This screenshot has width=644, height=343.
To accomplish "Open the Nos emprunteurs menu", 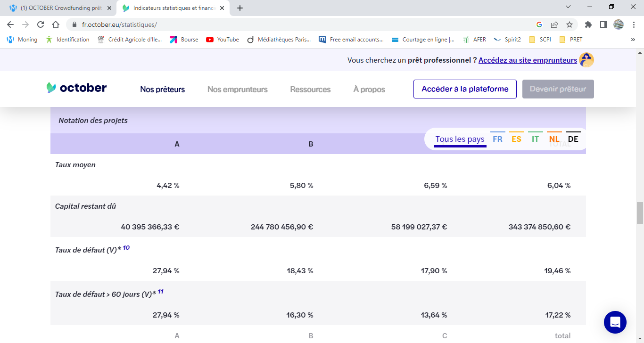I will tap(237, 90).
